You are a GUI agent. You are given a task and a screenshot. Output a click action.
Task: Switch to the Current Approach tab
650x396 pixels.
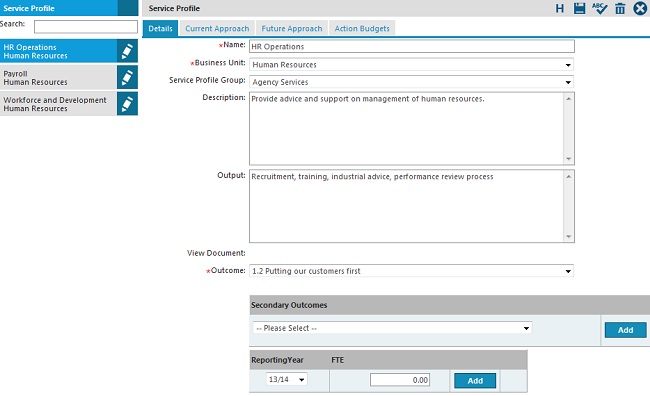coord(217,29)
